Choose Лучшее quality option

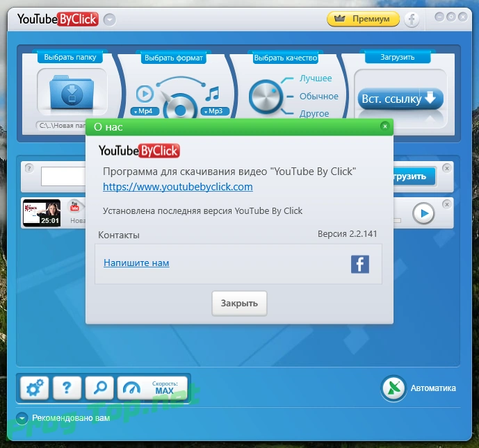coord(316,78)
